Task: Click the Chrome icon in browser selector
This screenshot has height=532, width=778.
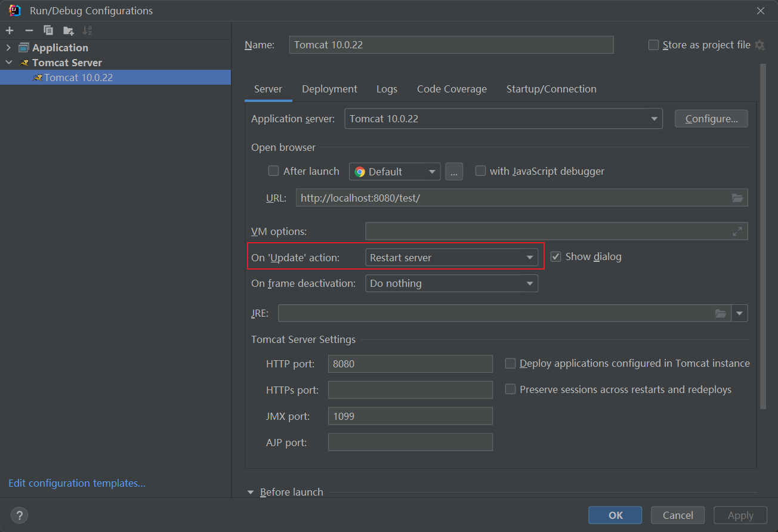Action: tap(360, 172)
